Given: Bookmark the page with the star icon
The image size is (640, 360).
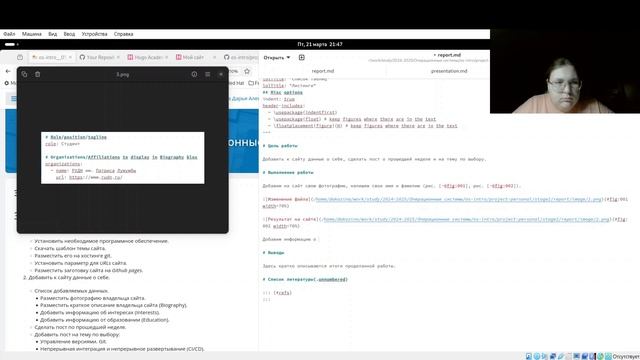Looking at the screenshot, I should click(247, 71).
